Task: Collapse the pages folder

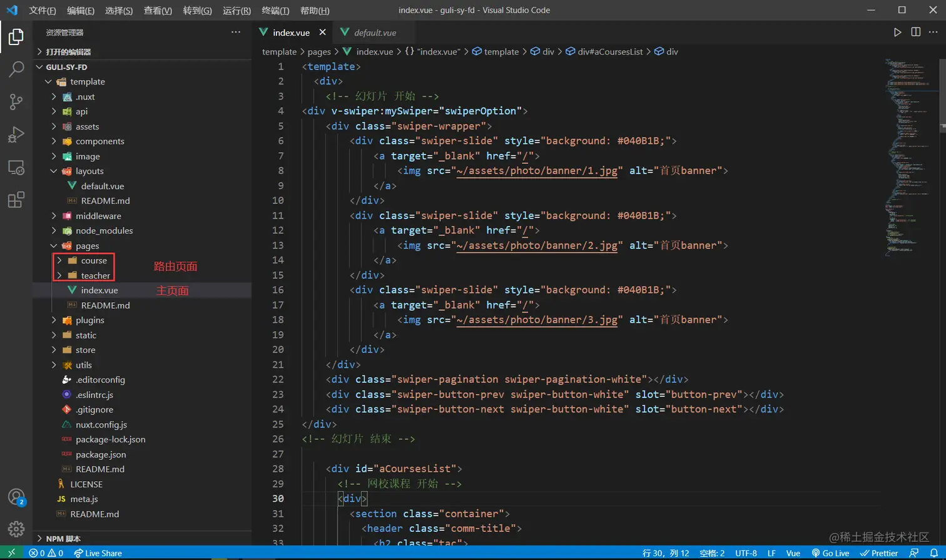Action: pos(143,246)
